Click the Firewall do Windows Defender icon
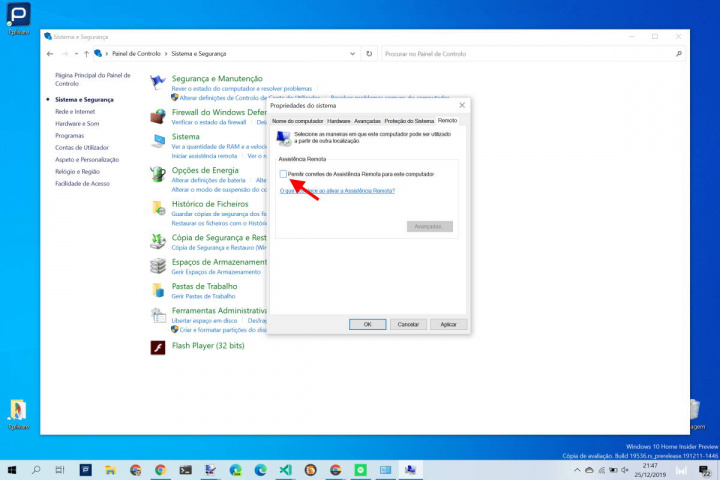Screen dimensions: 720x480 (x=158, y=116)
